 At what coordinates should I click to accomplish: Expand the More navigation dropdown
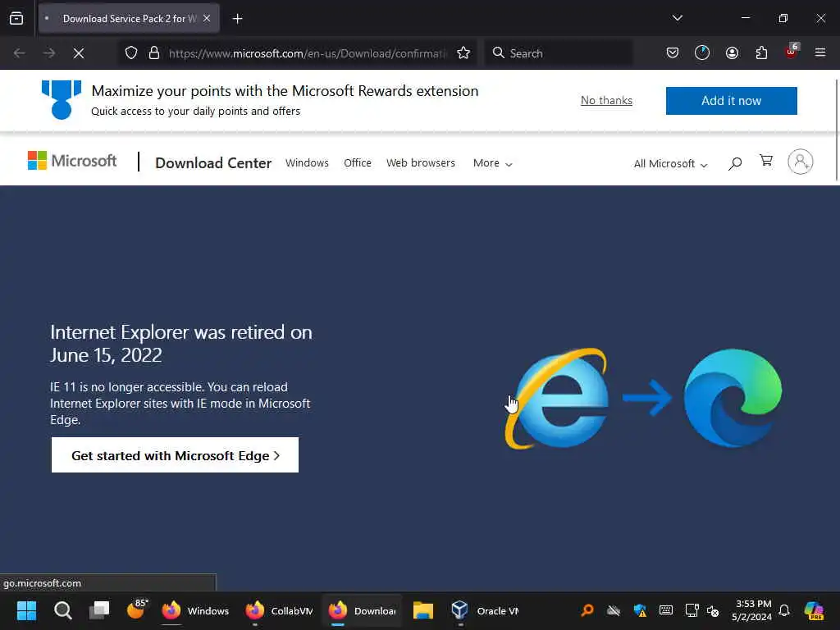(x=492, y=163)
